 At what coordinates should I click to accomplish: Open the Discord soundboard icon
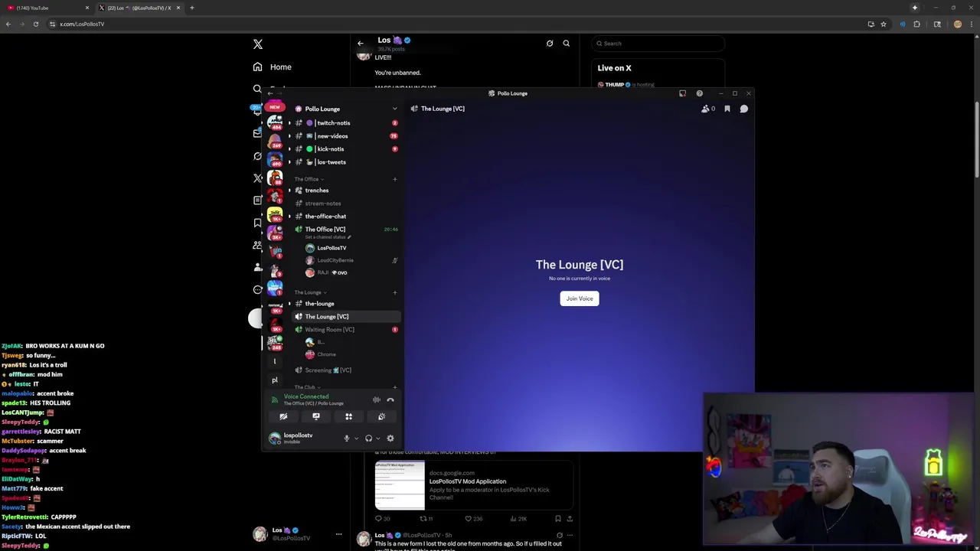click(381, 416)
